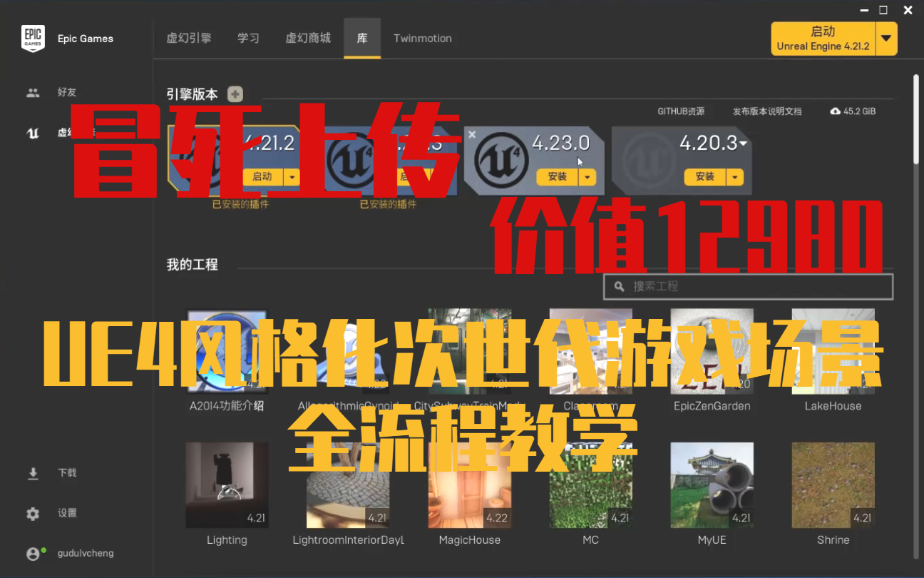
Task: Open the LakeHouse project thumbnail
Action: pyautogui.click(x=833, y=350)
